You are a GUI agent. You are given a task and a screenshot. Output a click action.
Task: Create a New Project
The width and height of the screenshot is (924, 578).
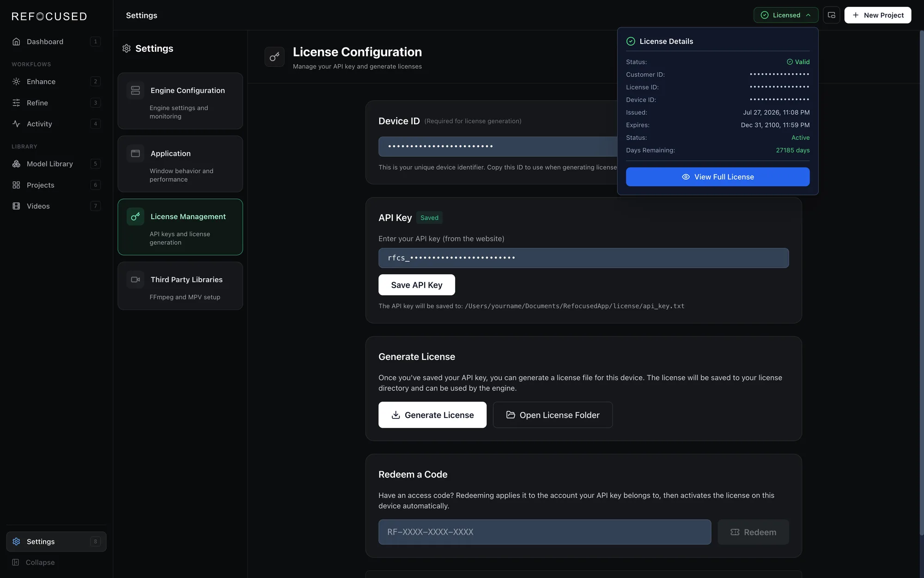pyautogui.click(x=877, y=15)
